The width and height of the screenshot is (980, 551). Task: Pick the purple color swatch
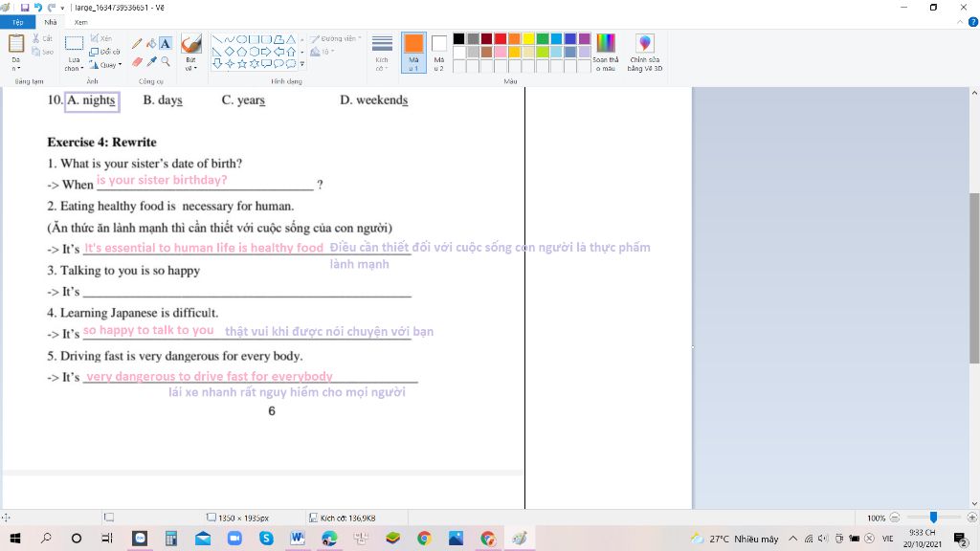[x=585, y=38]
